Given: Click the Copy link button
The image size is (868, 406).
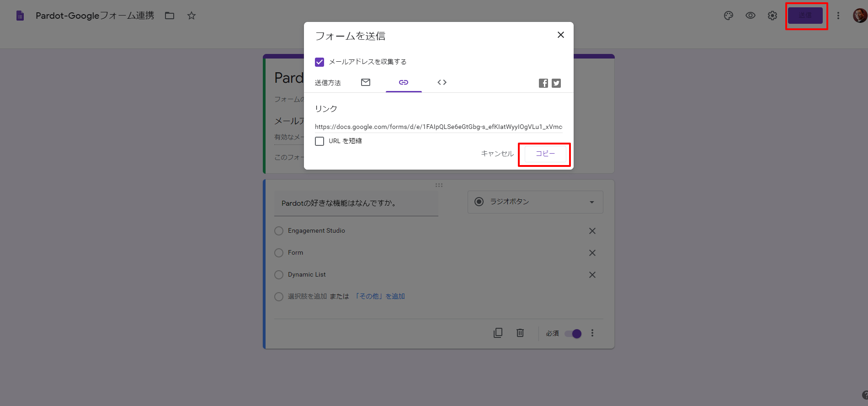Looking at the screenshot, I should tap(545, 154).
